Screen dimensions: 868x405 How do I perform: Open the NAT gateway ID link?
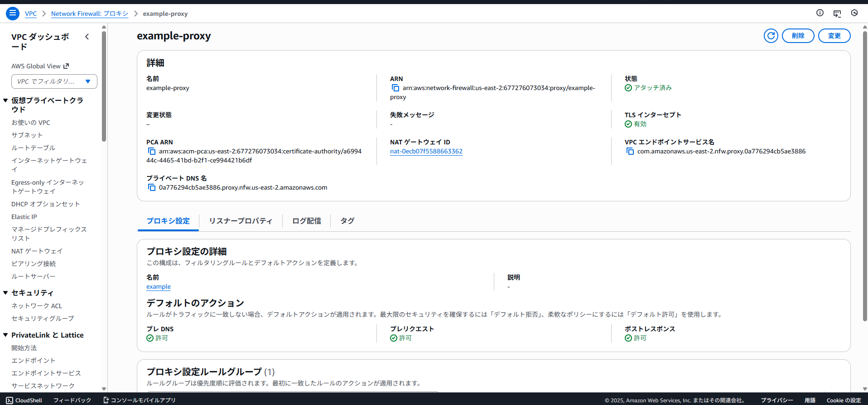[426, 151]
